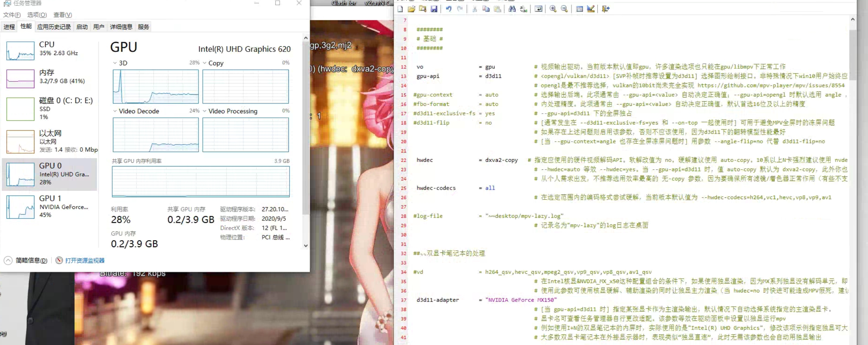
Task: Paste clipboard using editor toolbar icon
Action: [x=497, y=9]
